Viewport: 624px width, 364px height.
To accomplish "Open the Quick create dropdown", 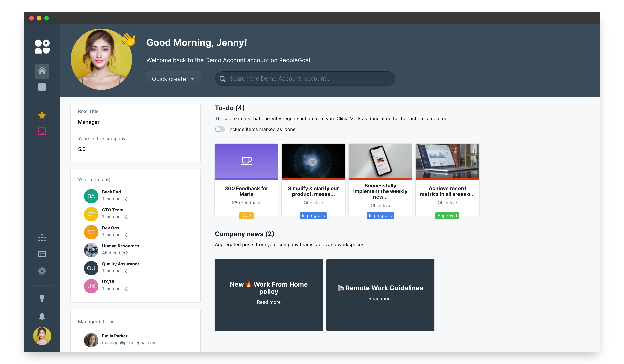I will (x=173, y=79).
